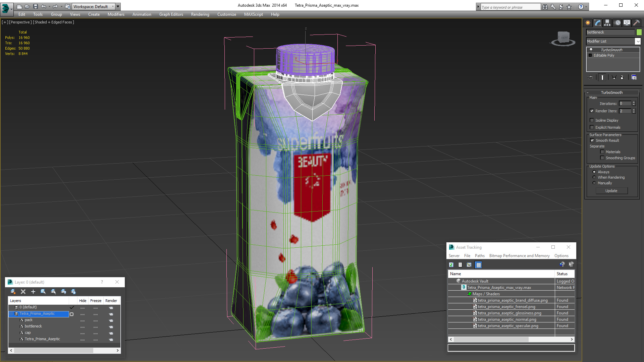Image resolution: width=644 pixels, height=362 pixels.
Task: Highlight selected objects' layers icon
Action: point(53,292)
